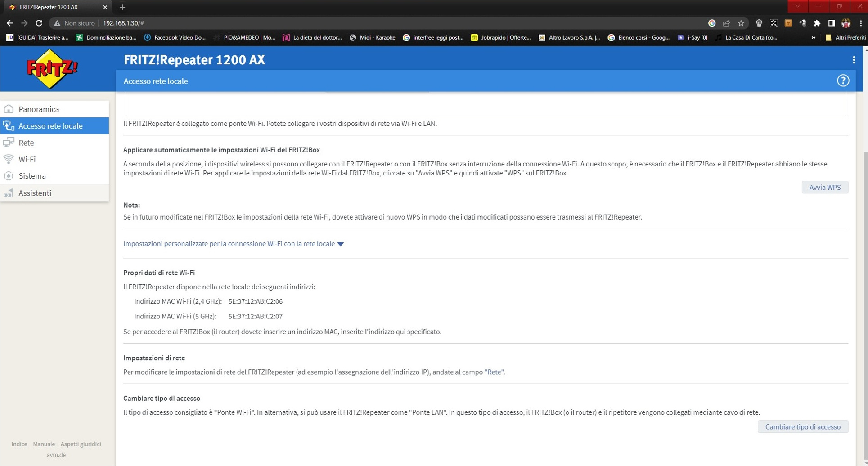
Task: Click MAC address 5E:37:12:AB:C2:07
Action: coord(255,316)
